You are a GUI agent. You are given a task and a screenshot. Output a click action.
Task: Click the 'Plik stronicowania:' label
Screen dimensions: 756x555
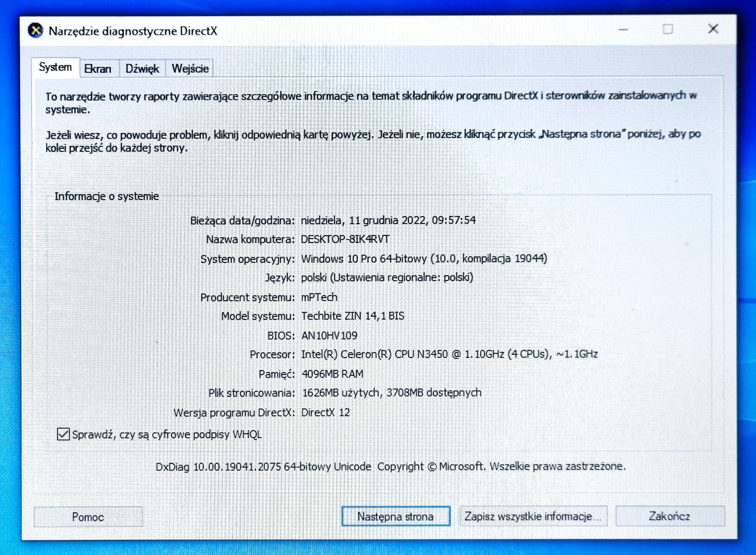click(251, 393)
